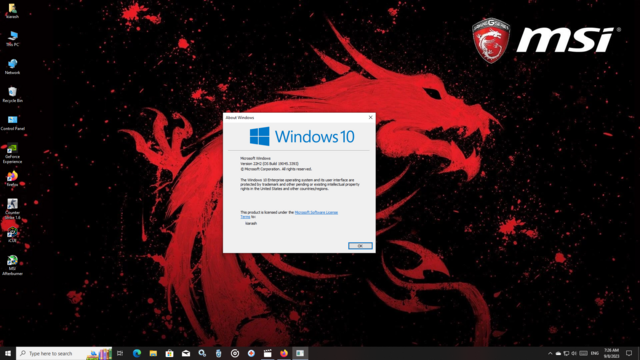Image resolution: width=640 pixels, height=360 pixels.
Task: Select the MSI Afterburner desktop shortcut
Action: click(x=12, y=265)
